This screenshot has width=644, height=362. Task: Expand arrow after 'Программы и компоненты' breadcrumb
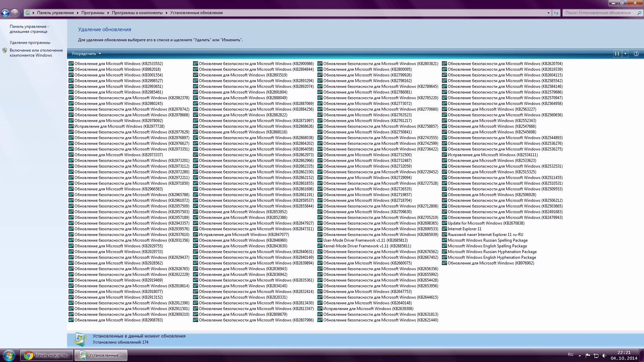pyautogui.click(x=166, y=13)
